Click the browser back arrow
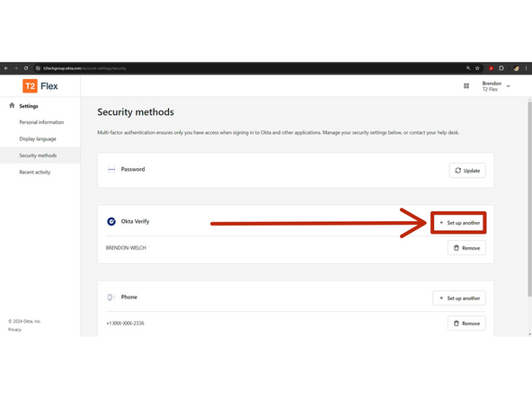532x399 pixels. [6, 68]
